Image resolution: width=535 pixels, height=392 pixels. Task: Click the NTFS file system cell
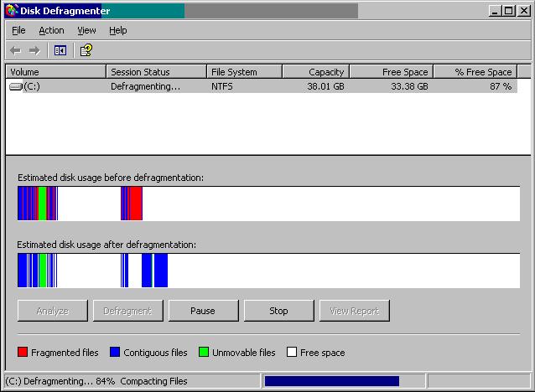(221, 86)
